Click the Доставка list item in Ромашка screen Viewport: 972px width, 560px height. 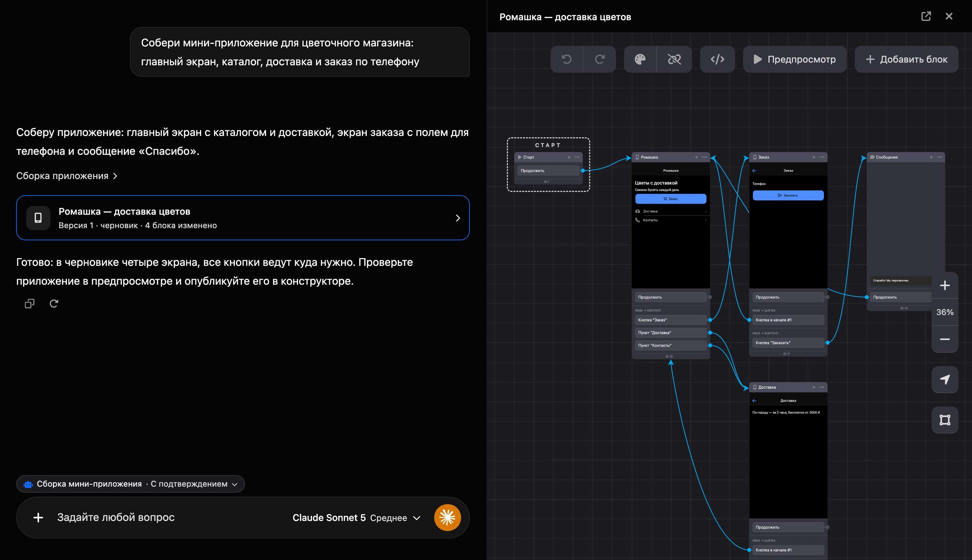coord(670,211)
